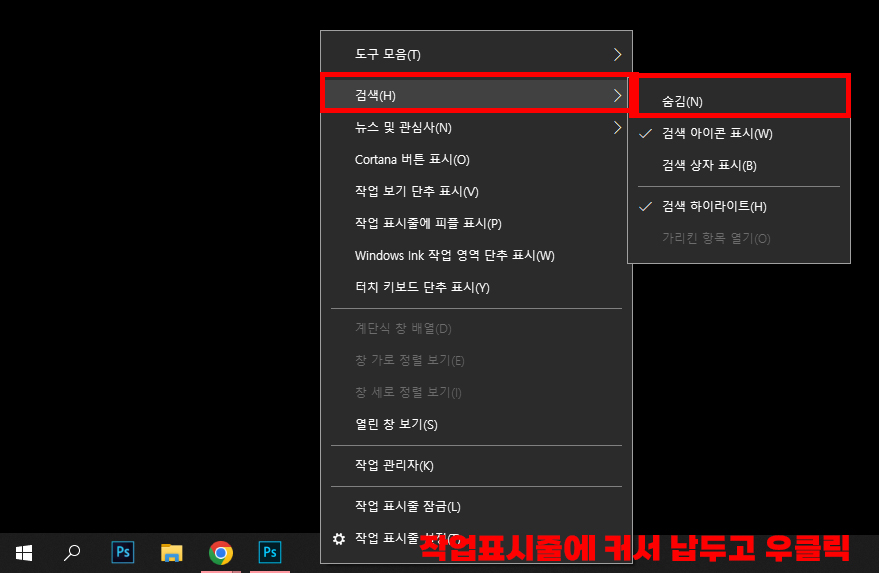The width and height of the screenshot is (879, 573).
Task: Open the Windows Start button
Action: tap(24, 553)
